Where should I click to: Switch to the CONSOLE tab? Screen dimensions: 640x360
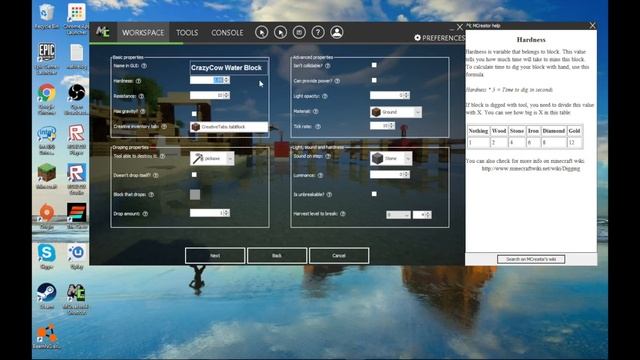(x=227, y=33)
